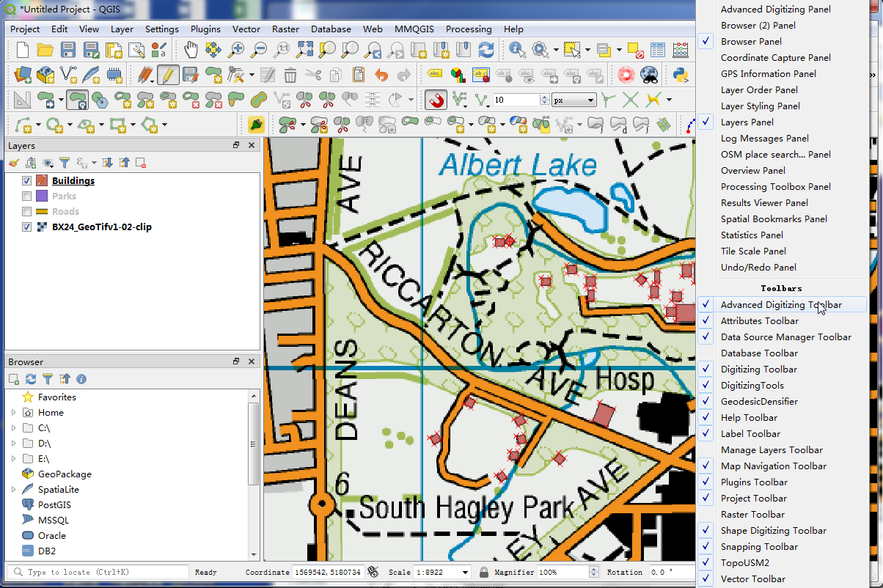Screen dimensions: 883x588
Task: Open Add Circular String dropdown arrow
Action: point(39,125)
